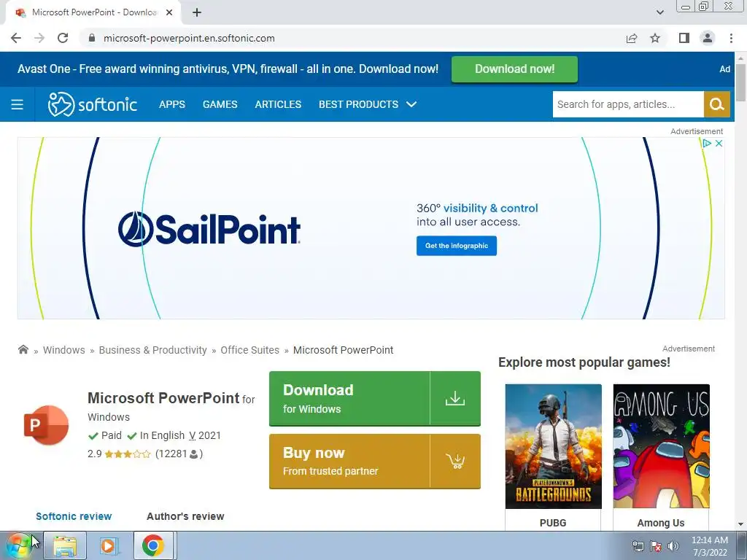
Task: Click Get the infographic button
Action: [457, 246]
